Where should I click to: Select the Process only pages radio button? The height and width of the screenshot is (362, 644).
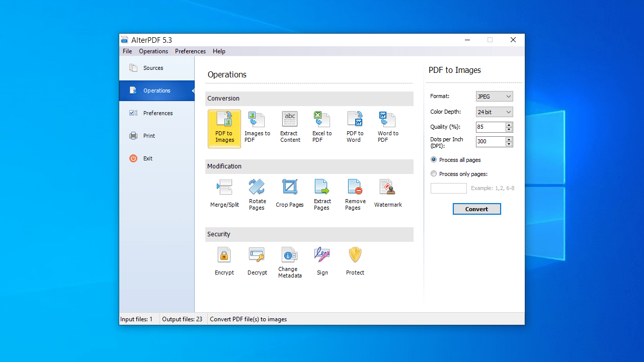tap(434, 174)
